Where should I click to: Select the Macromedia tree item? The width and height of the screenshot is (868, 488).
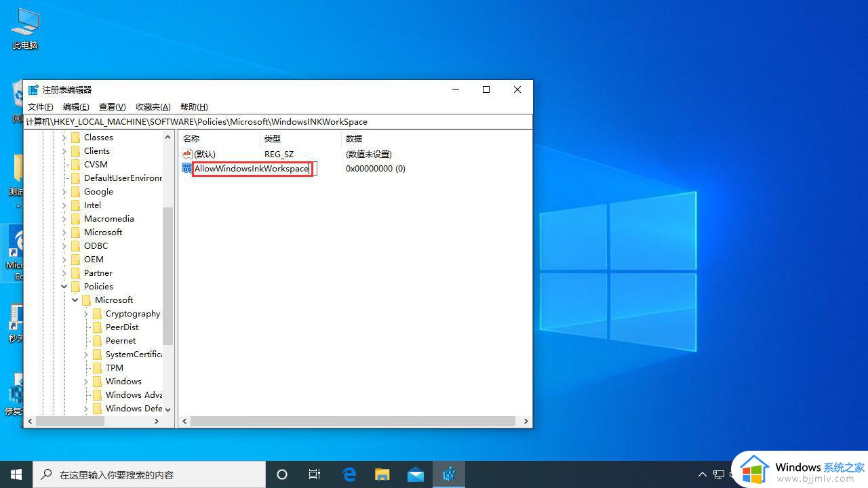point(108,219)
